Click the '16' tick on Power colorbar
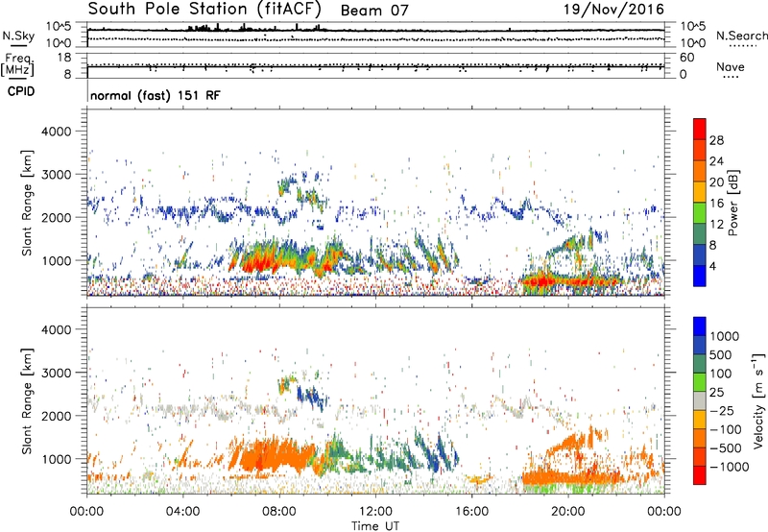This screenshot has width=768, height=532. pos(716,204)
